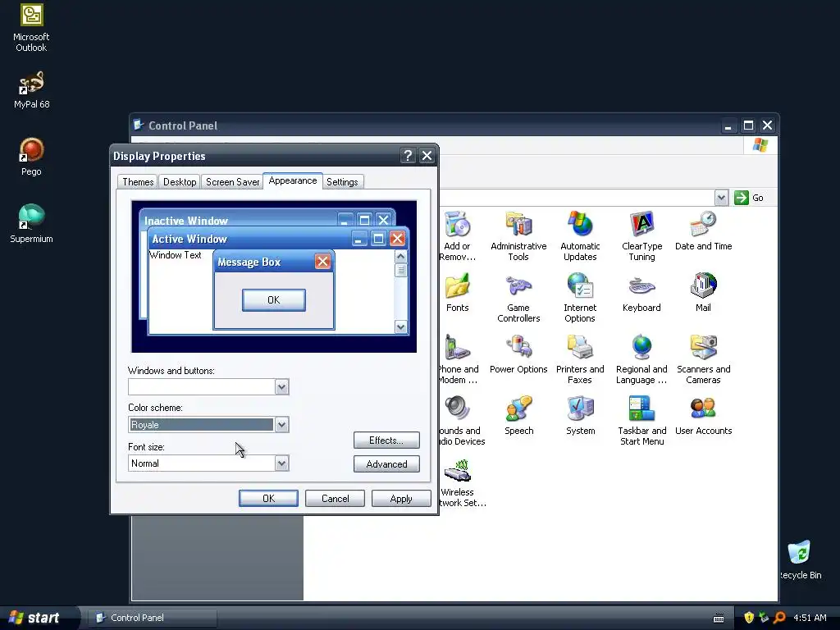Open Printers and Faxes icon
Viewport: 840px width, 630px height.
pyautogui.click(x=580, y=359)
